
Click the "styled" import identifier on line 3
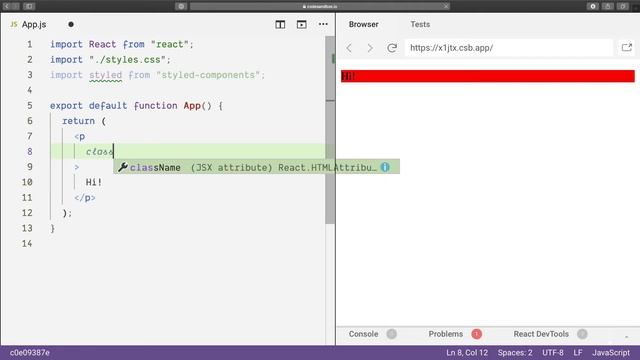105,75
